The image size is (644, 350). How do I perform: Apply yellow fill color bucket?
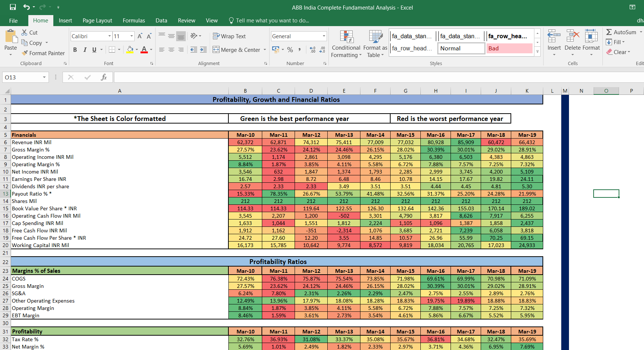(130, 50)
